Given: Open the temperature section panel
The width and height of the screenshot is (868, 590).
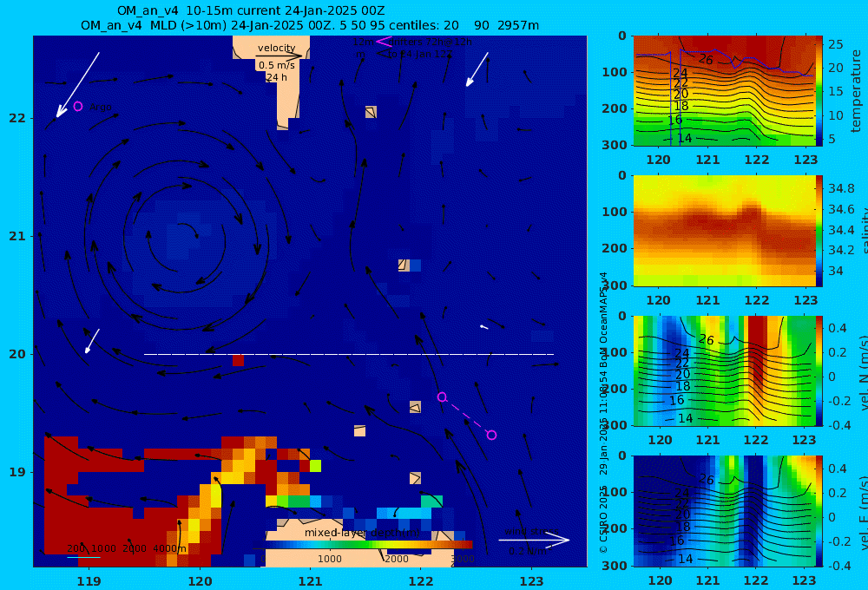Looking at the screenshot, I should (724, 91).
